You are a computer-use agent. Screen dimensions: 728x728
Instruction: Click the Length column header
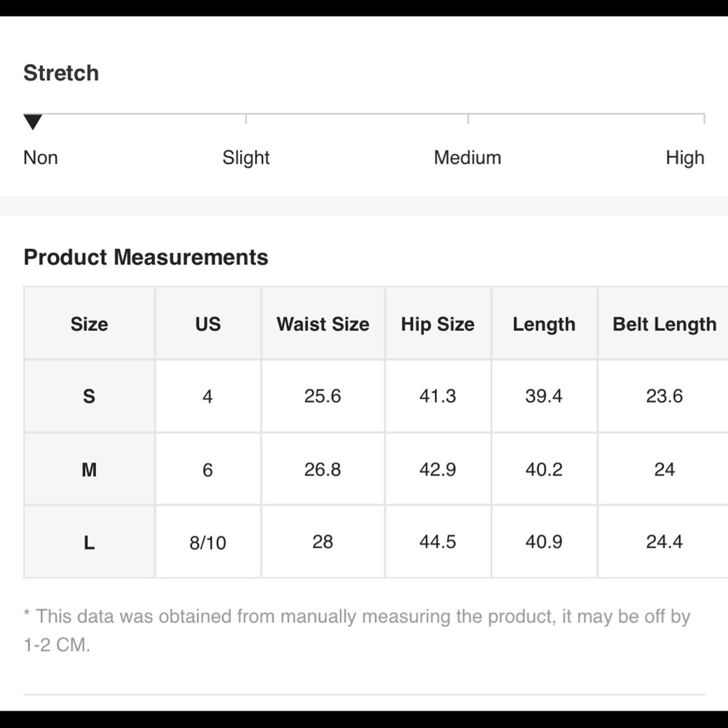tap(544, 324)
